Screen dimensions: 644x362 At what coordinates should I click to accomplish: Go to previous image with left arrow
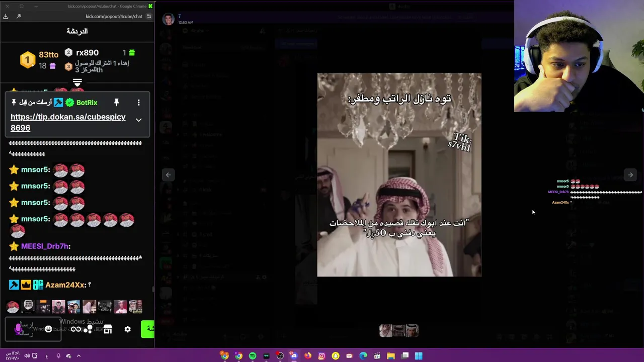(168, 175)
